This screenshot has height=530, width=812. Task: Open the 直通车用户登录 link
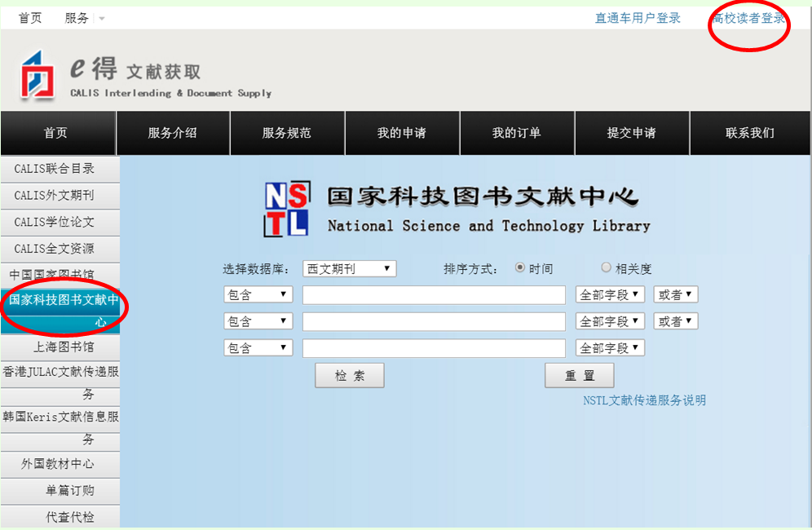point(638,18)
